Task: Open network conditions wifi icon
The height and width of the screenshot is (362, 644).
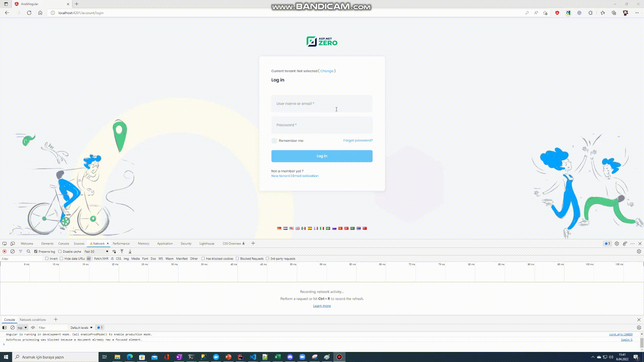Action: pos(114,251)
